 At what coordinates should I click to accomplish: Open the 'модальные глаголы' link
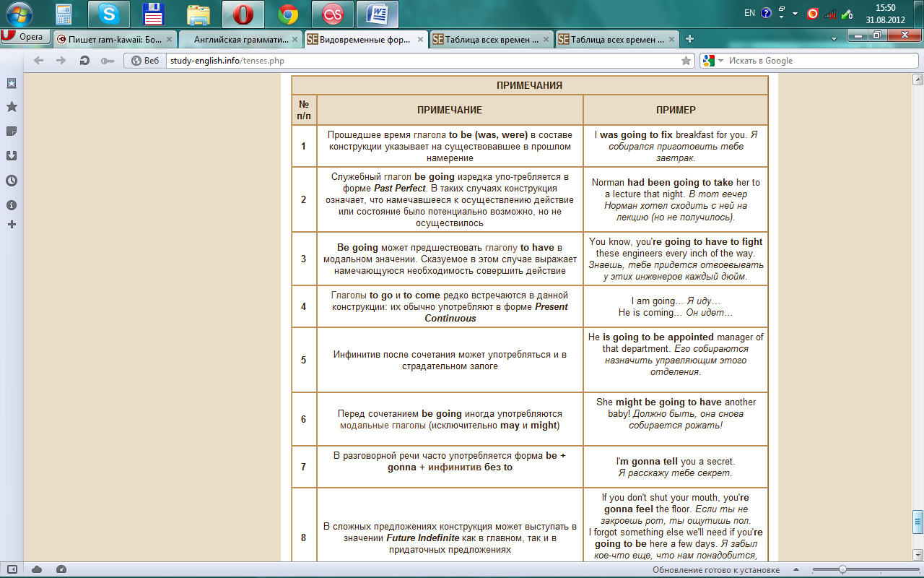[383, 426]
